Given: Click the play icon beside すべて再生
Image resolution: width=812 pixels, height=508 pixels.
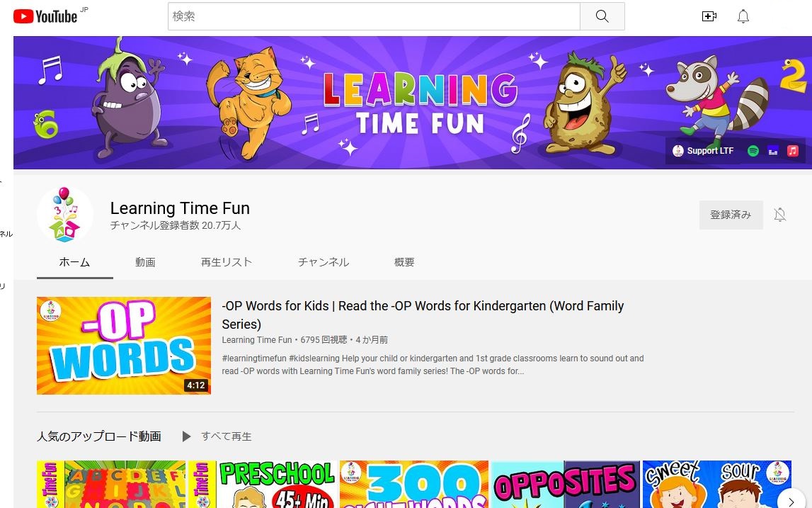Looking at the screenshot, I should (186, 436).
